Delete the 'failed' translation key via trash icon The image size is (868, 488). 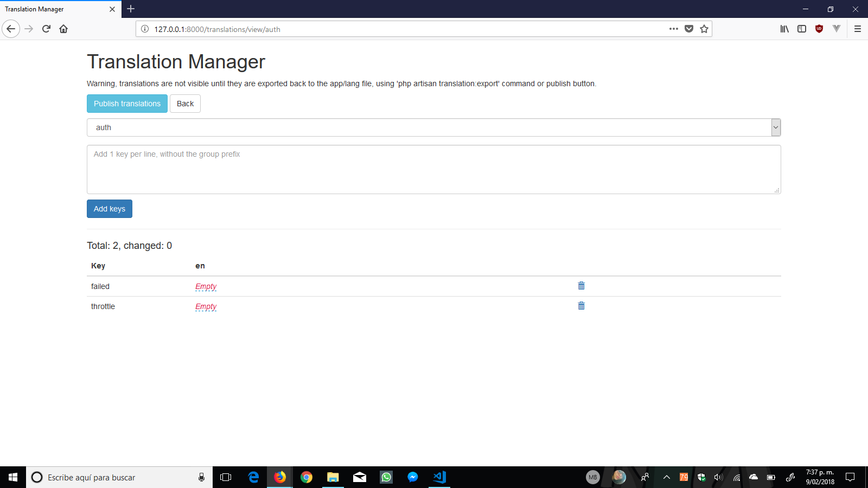[581, 286]
